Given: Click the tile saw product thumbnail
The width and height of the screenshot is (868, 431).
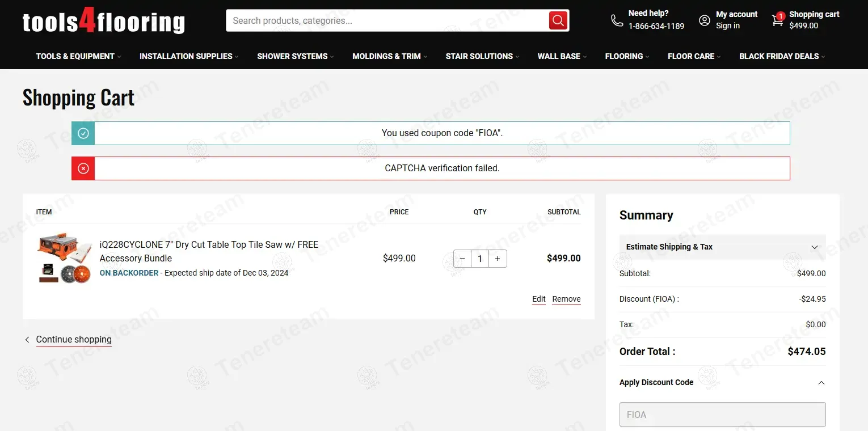Looking at the screenshot, I should (65, 258).
